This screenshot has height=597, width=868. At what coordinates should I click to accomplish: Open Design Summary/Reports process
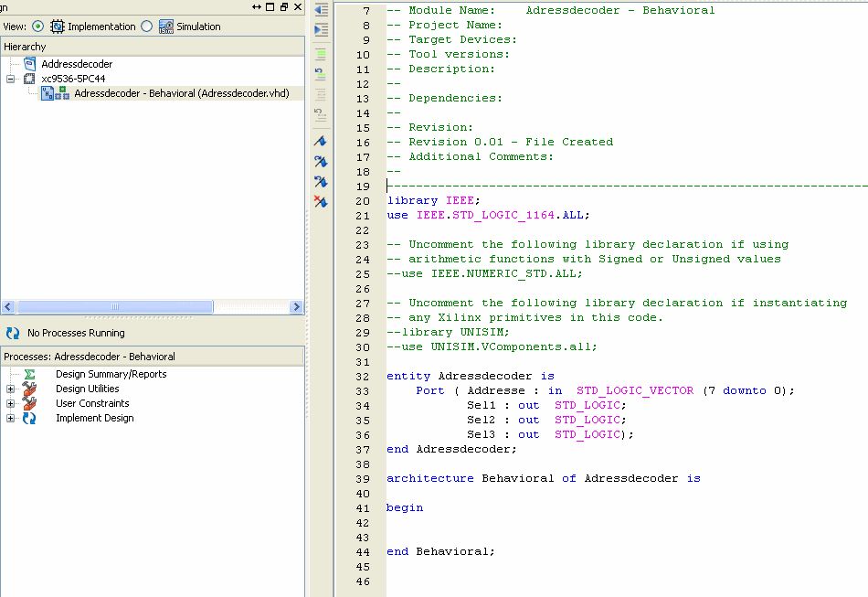(111, 374)
